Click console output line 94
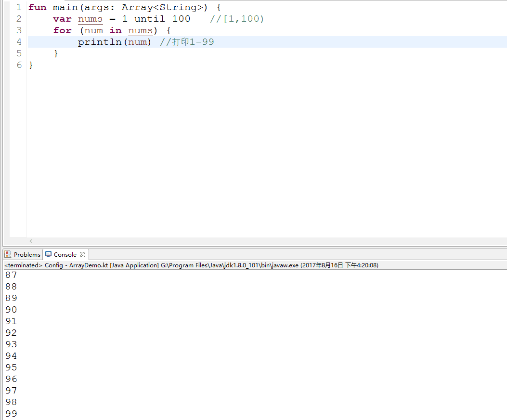 [11, 356]
